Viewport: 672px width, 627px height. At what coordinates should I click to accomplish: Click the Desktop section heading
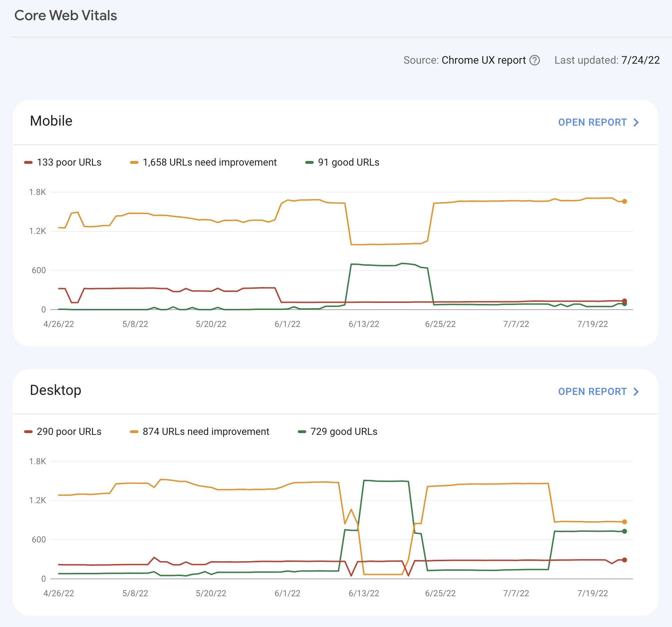(x=56, y=391)
